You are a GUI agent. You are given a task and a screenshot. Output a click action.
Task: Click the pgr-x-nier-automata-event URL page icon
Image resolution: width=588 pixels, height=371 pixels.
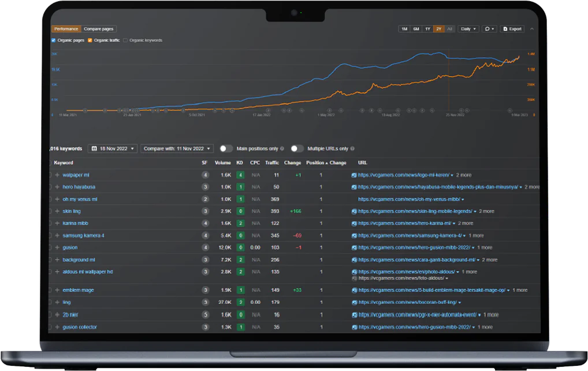354,315
